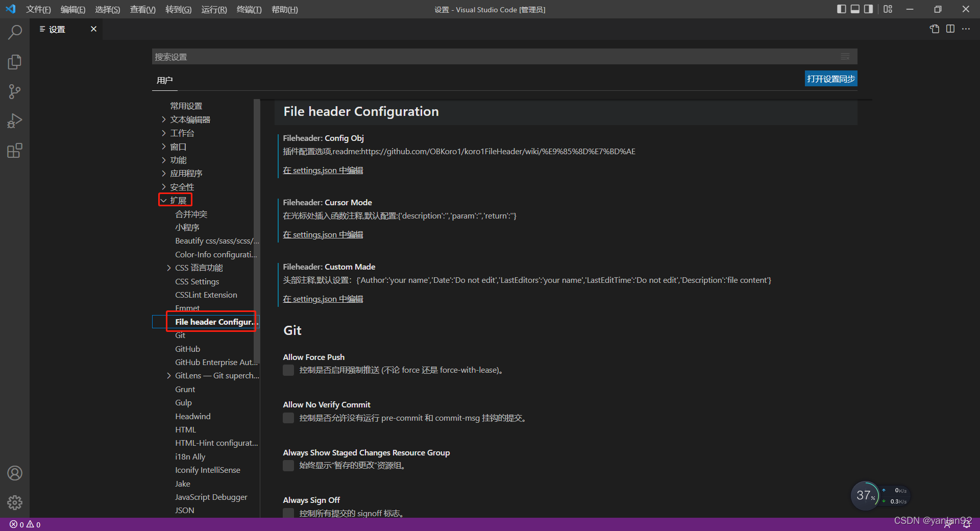This screenshot has height=531, width=980.
Task: Open the 帮助(H) menu
Action: [x=284, y=9]
